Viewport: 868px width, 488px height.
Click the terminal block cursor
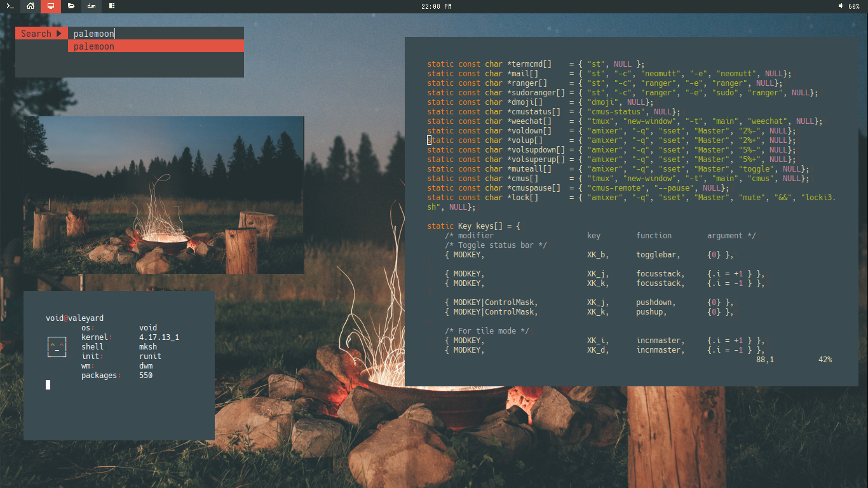coord(48,384)
